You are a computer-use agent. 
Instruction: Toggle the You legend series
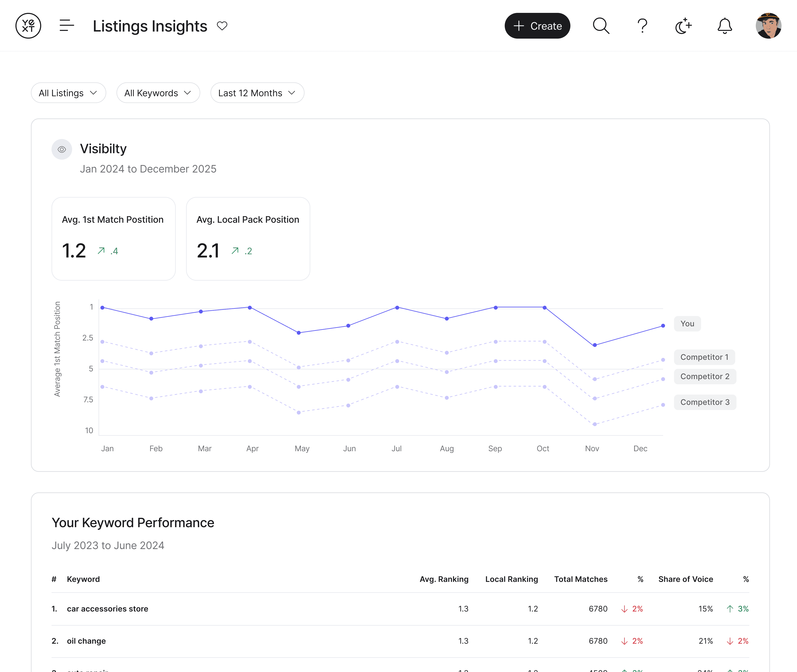[687, 324]
